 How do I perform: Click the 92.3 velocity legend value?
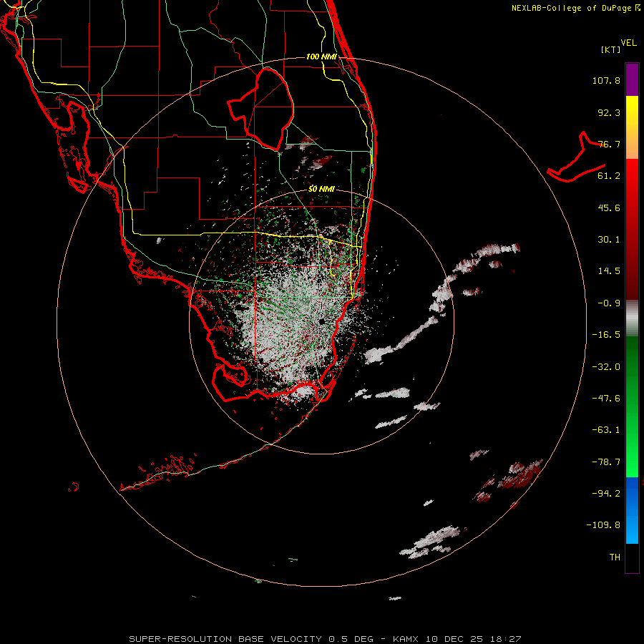coord(609,112)
